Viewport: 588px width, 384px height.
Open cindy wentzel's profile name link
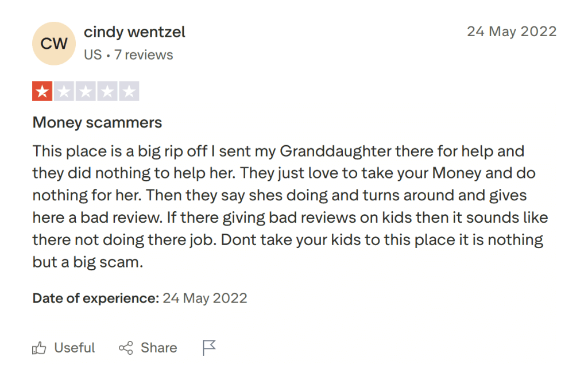134,32
